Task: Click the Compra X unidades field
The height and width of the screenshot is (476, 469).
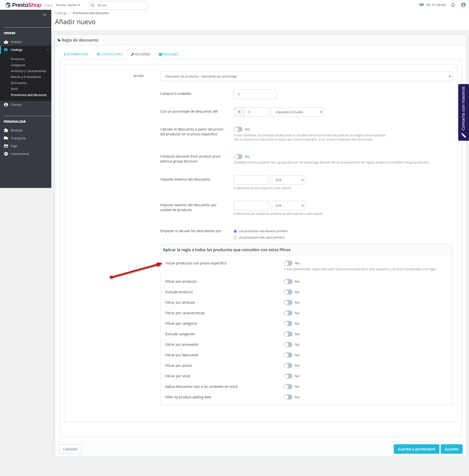Action: click(x=255, y=94)
